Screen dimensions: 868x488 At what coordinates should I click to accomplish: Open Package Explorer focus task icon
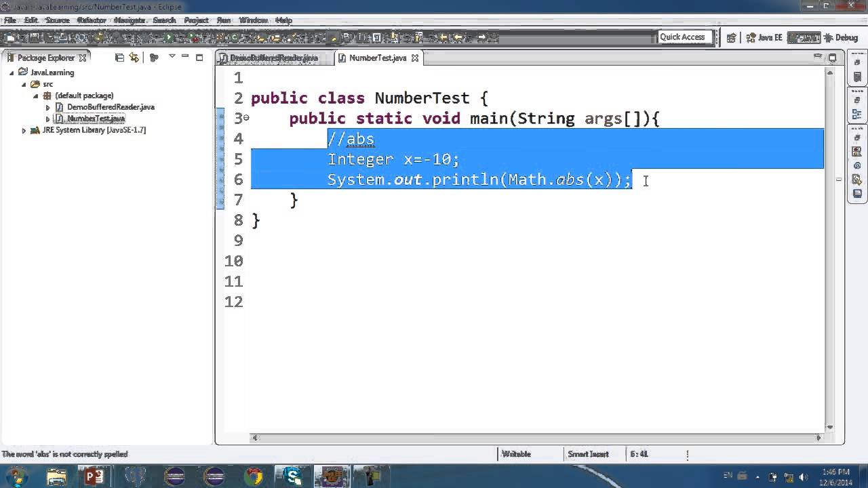coord(154,58)
